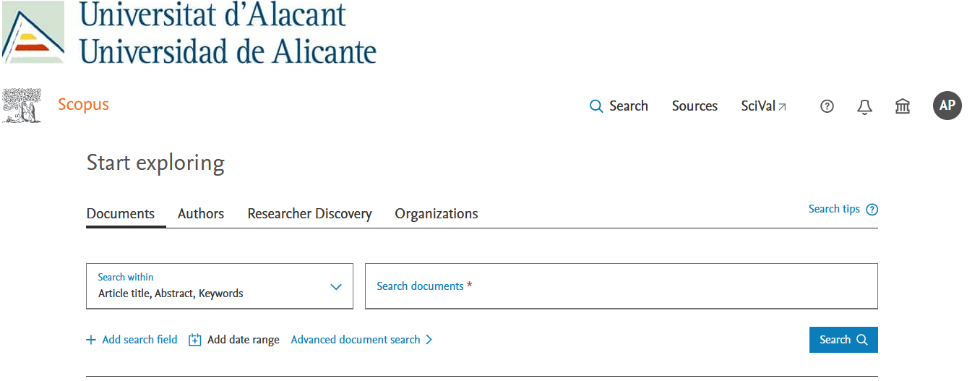Screen dimensions: 980x381
Task: Open the help question mark icon
Action: point(827,106)
